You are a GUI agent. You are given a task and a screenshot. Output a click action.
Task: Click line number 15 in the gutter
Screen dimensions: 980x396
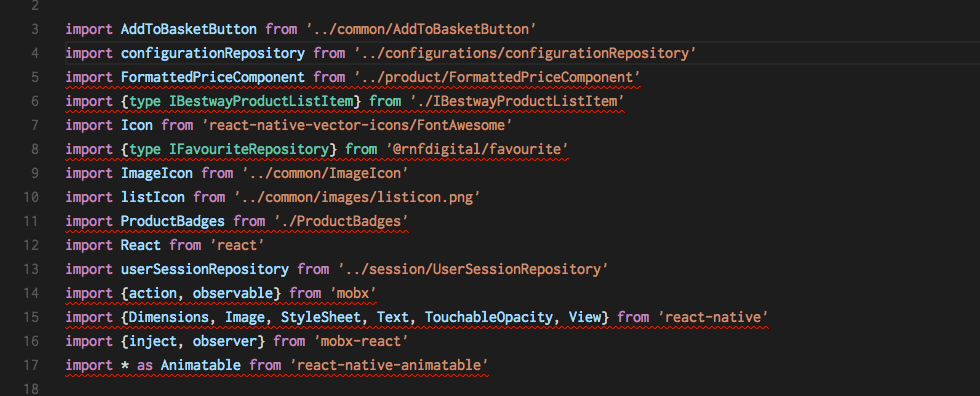point(31,317)
